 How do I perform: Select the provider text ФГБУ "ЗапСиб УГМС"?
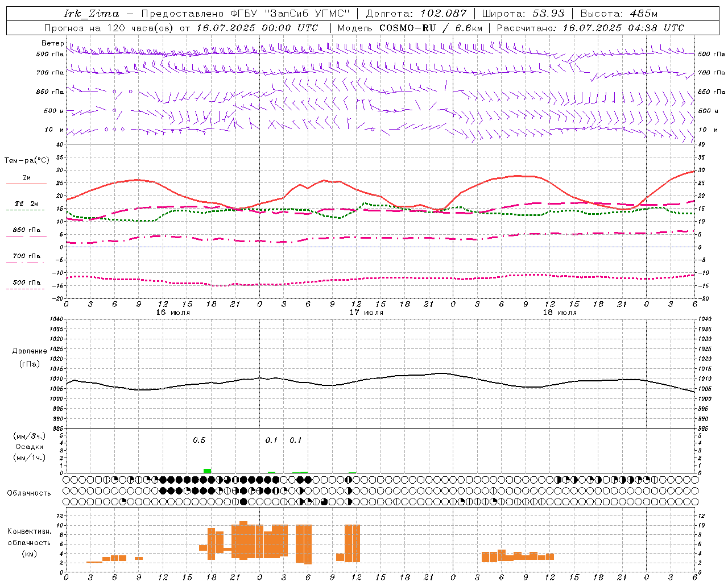pyautogui.click(x=289, y=14)
